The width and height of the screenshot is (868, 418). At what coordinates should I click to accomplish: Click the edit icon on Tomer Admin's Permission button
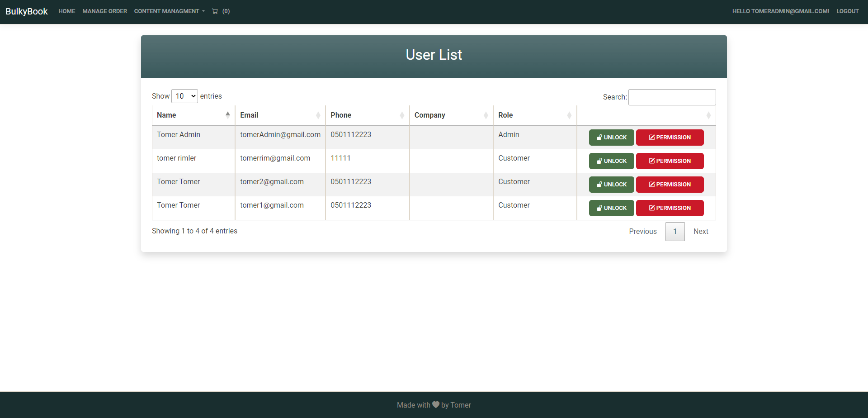652,137
